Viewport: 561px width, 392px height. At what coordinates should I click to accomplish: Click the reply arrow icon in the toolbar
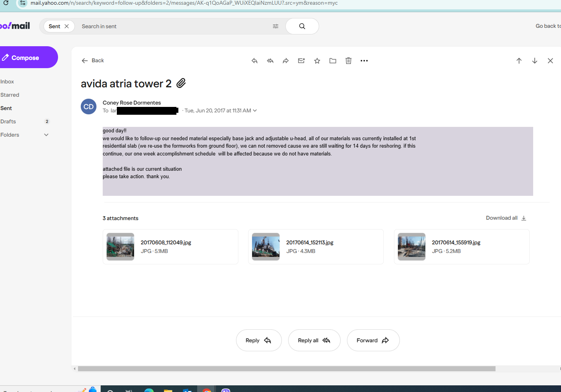click(x=254, y=61)
